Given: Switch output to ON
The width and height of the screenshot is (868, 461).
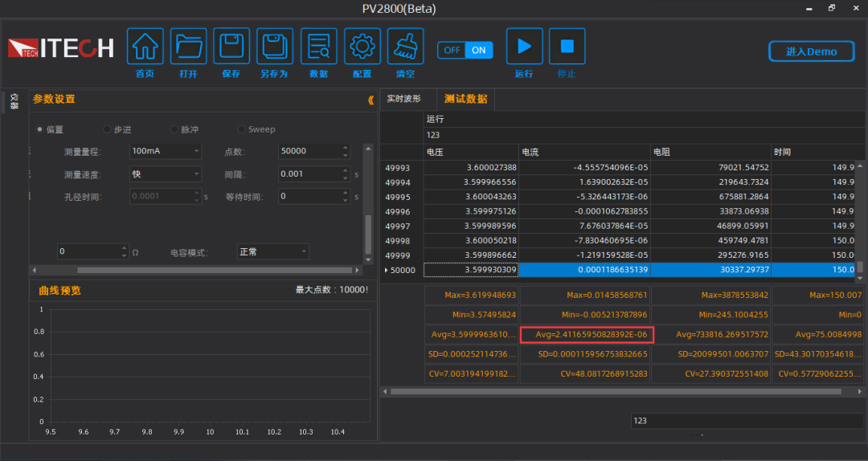Looking at the screenshot, I should [479, 51].
